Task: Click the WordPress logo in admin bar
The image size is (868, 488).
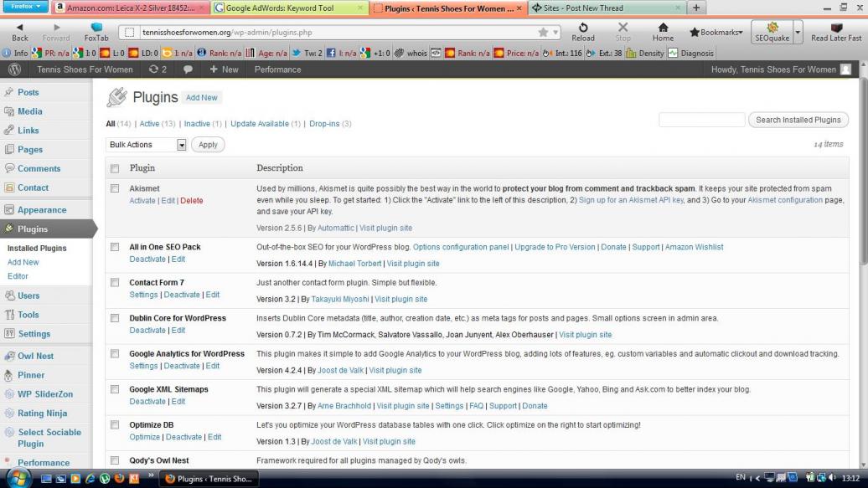Action: [x=15, y=69]
